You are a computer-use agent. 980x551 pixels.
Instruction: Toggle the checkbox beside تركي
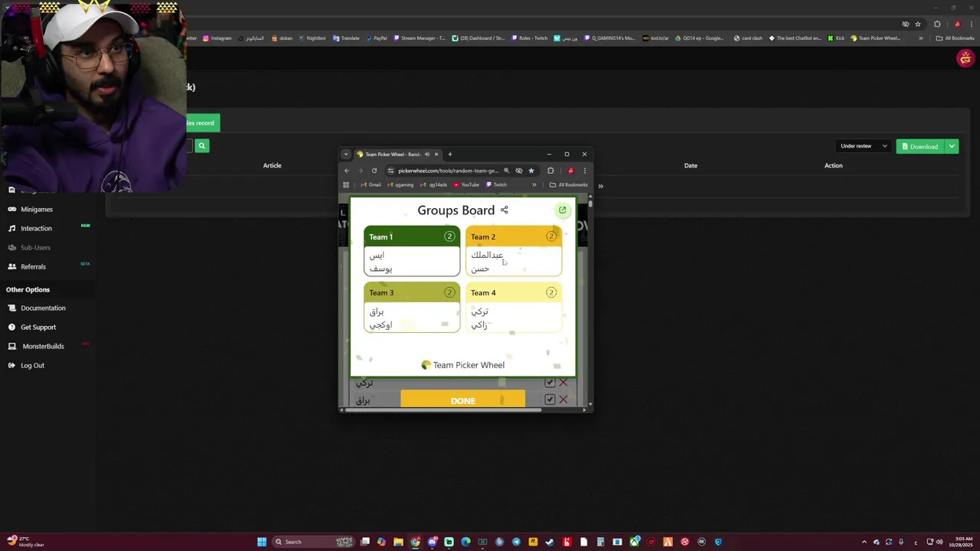550,382
